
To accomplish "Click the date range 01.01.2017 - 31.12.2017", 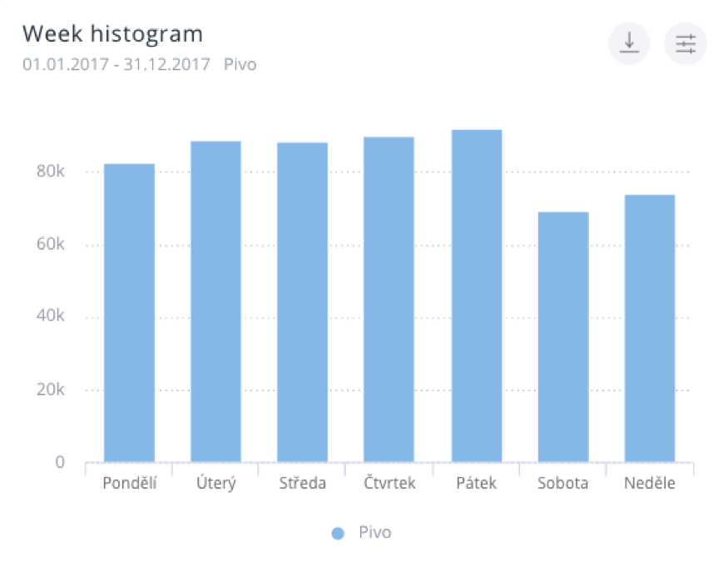I will [x=116, y=64].
